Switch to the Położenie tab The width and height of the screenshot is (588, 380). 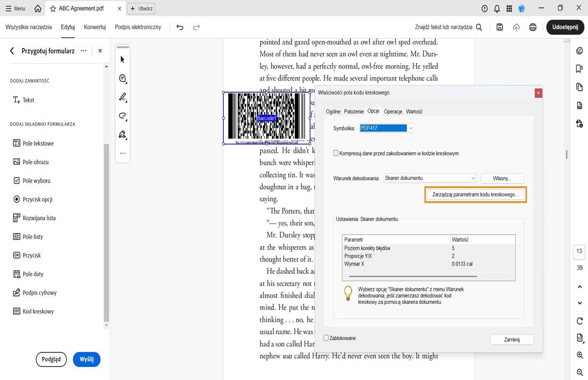pos(354,111)
